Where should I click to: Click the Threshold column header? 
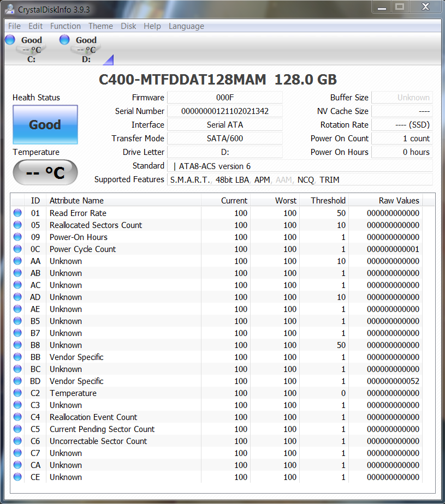(x=328, y=201)
